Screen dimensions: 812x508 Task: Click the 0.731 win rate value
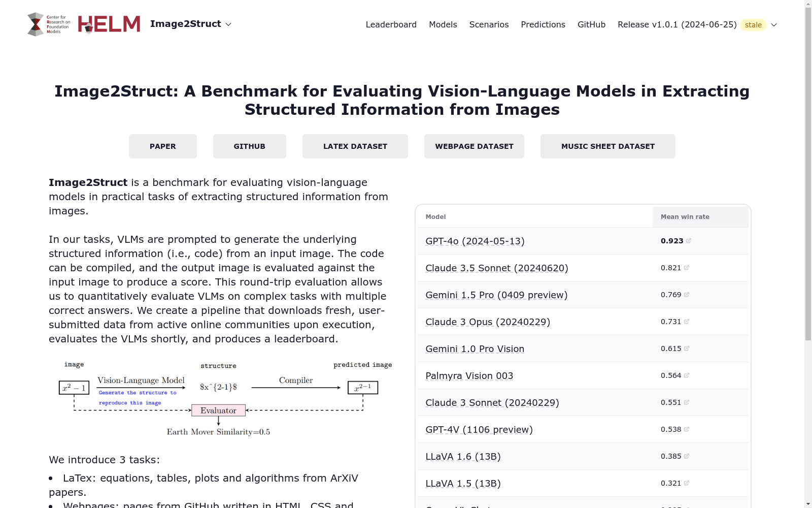point(671,322)
